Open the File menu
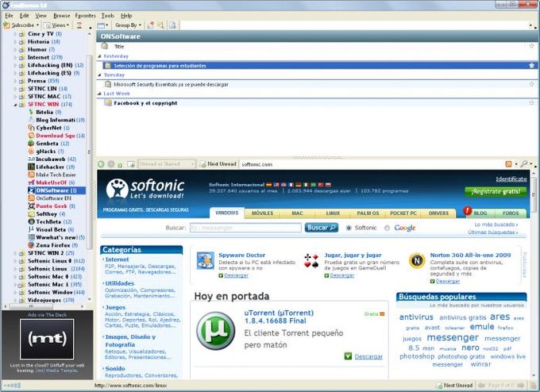This screenshot has height=392, width=540. click(x=9, y=16)
